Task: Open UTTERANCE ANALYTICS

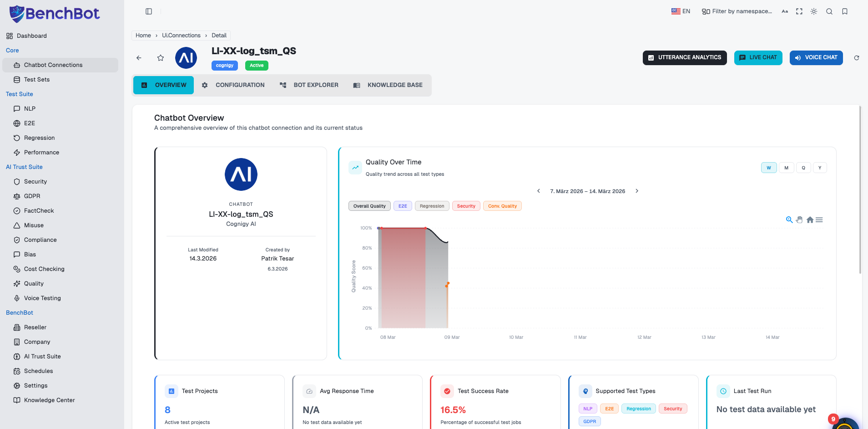Action: click(685, 57)
